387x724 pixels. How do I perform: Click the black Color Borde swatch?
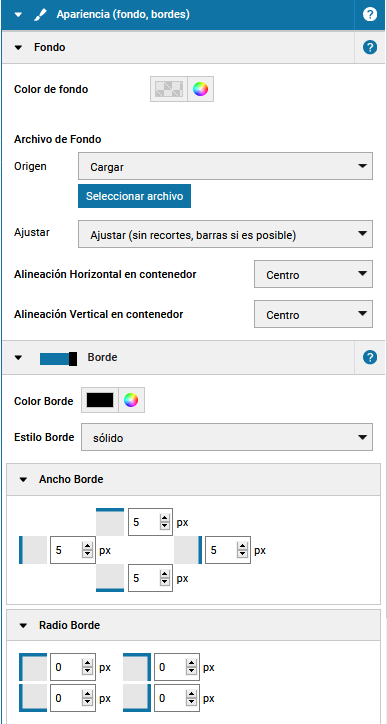[x=100, y=400]
